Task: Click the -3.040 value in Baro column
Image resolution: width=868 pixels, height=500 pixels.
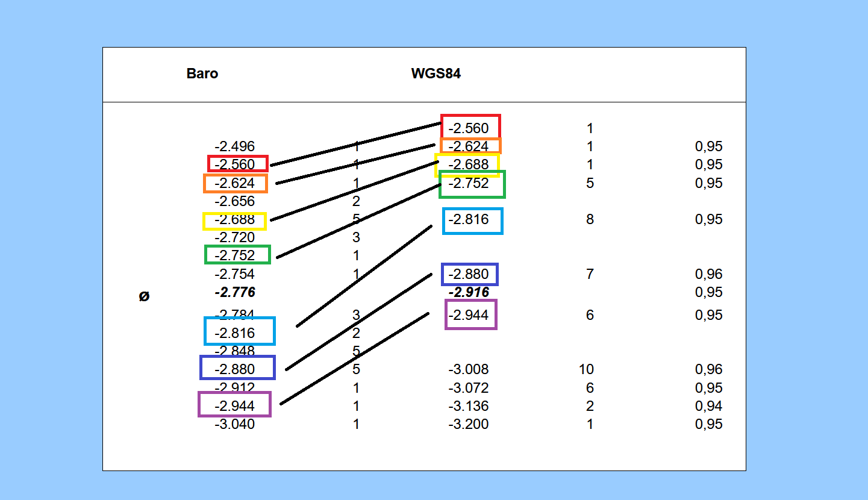Action: point(235,424)
